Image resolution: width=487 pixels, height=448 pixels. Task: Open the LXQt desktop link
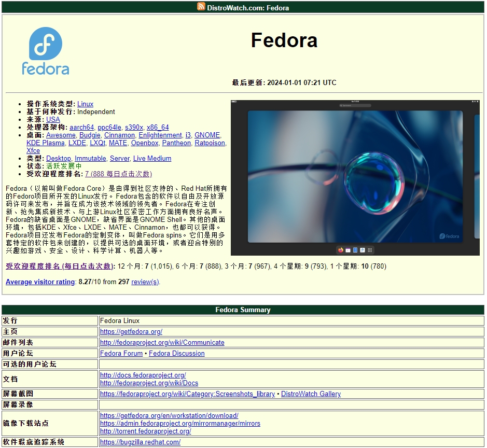98,143
